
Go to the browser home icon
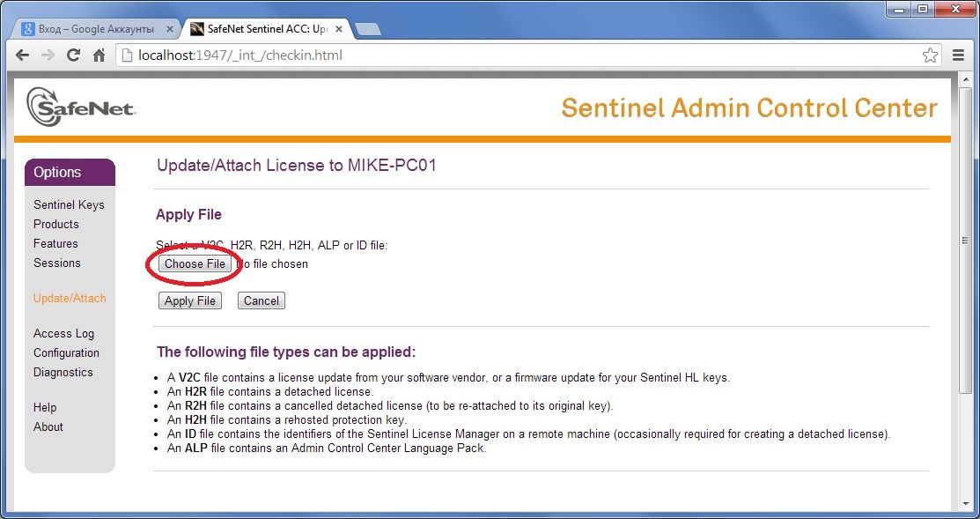click(x=99, y=56)
